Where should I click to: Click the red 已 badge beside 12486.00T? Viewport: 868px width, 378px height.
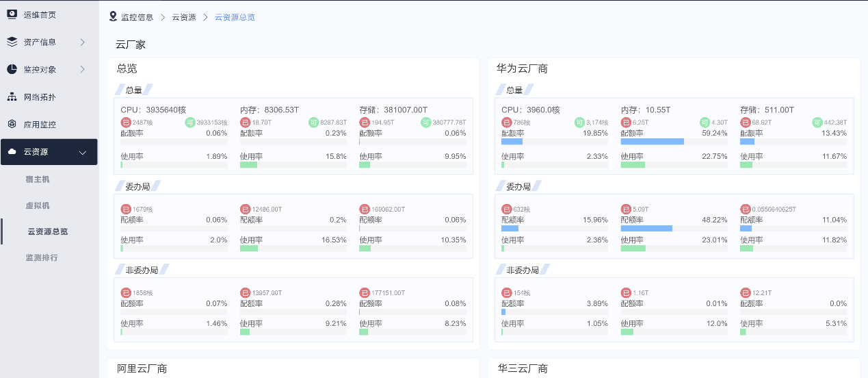pyautogui.click(x=246, y=209)
